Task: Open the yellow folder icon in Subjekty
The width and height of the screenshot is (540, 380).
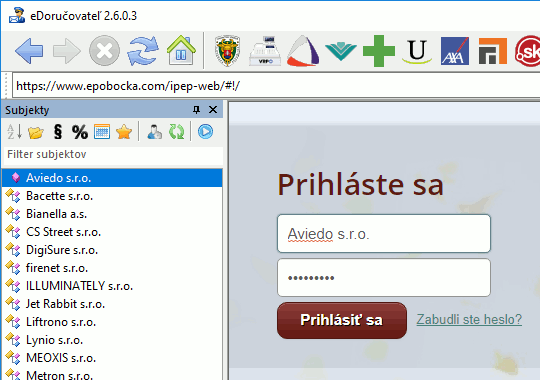Action: click(x=36, y=132)
